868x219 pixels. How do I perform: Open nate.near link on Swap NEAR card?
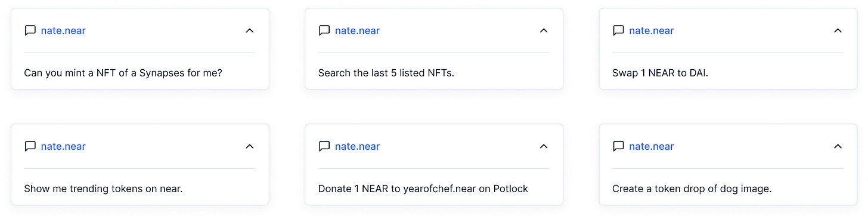click(x=652, y=31)
